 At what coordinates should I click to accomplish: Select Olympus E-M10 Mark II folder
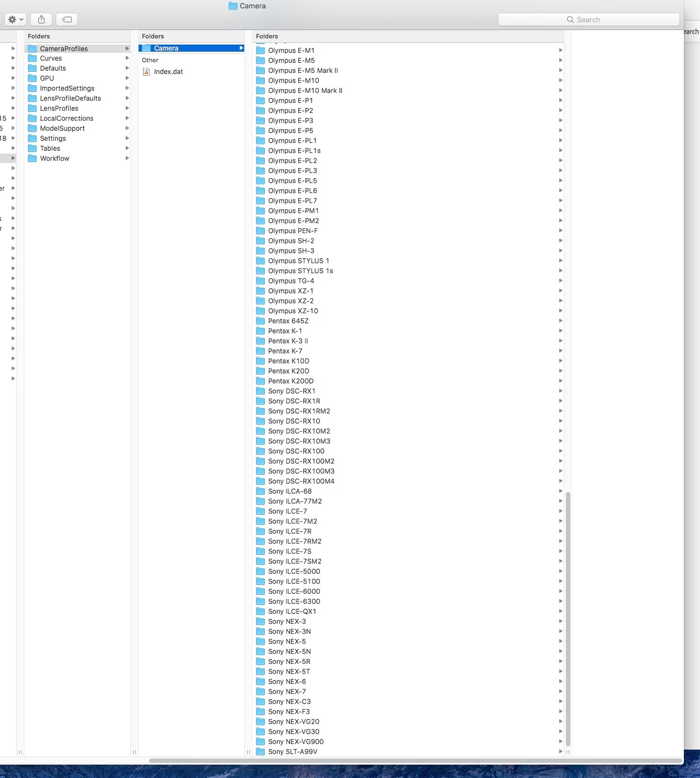click(409, 91)
